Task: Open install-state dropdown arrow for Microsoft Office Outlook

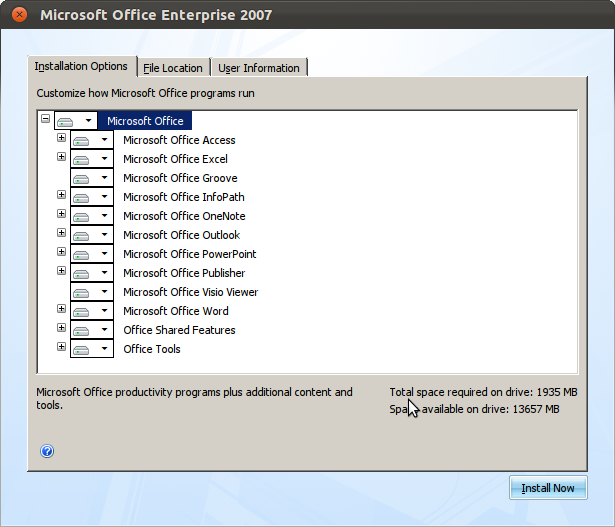Action: tap(104, 234)
